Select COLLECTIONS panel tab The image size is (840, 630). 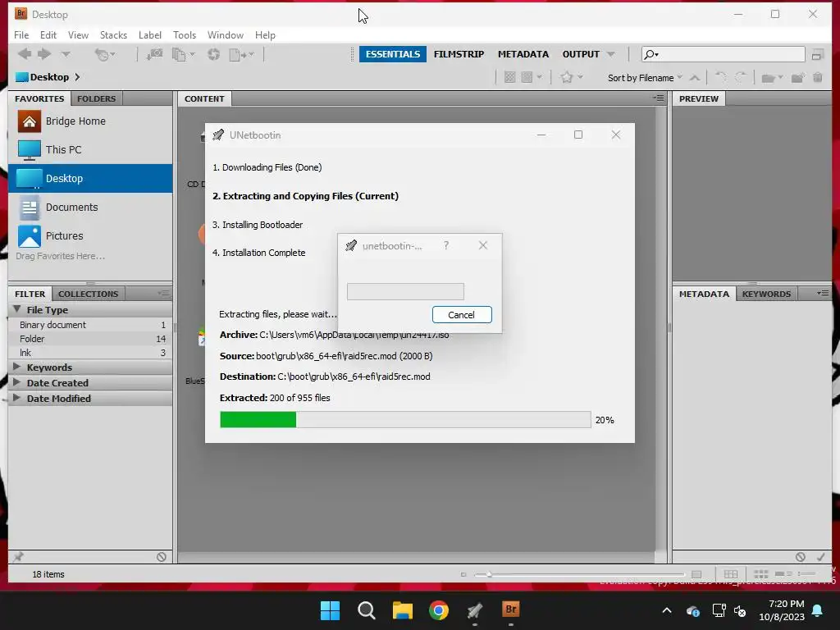[88, 294]
